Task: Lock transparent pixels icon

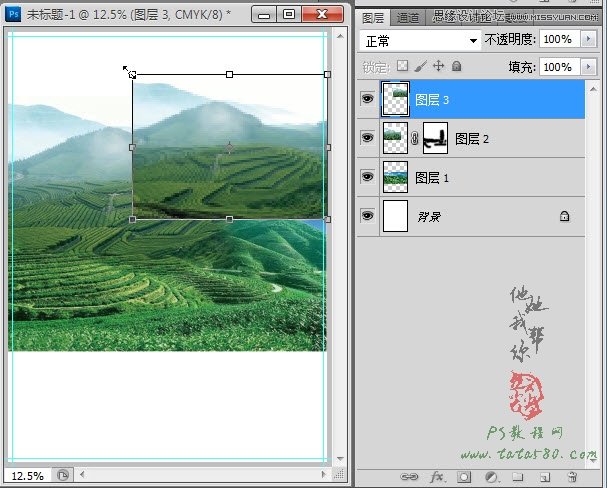Action: point(402,66)
